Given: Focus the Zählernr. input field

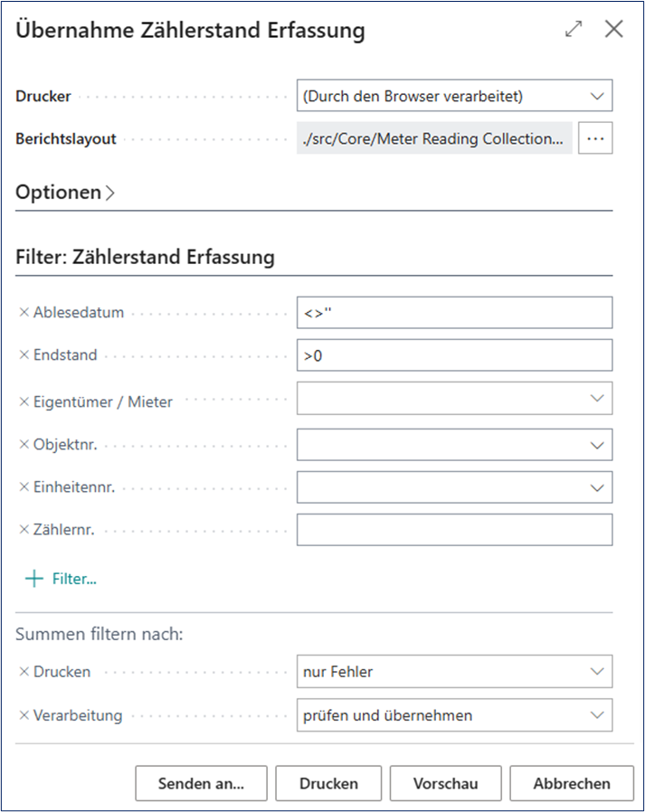Looking at the screenshot, I should [454, 530].
